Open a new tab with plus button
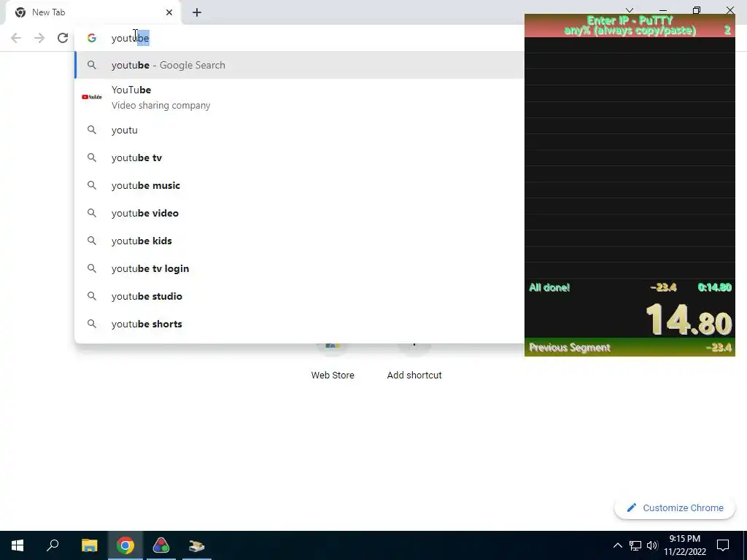747x560 pixels. 197,12
